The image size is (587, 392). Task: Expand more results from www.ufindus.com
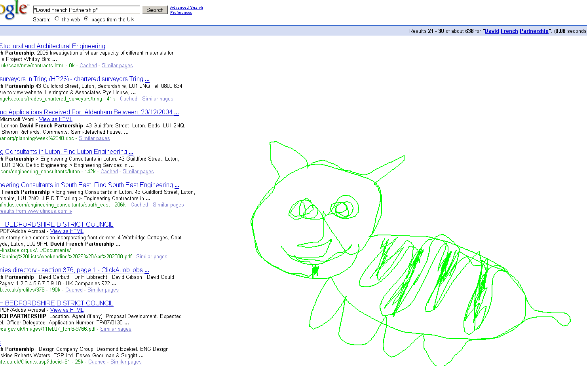(36, 211)
